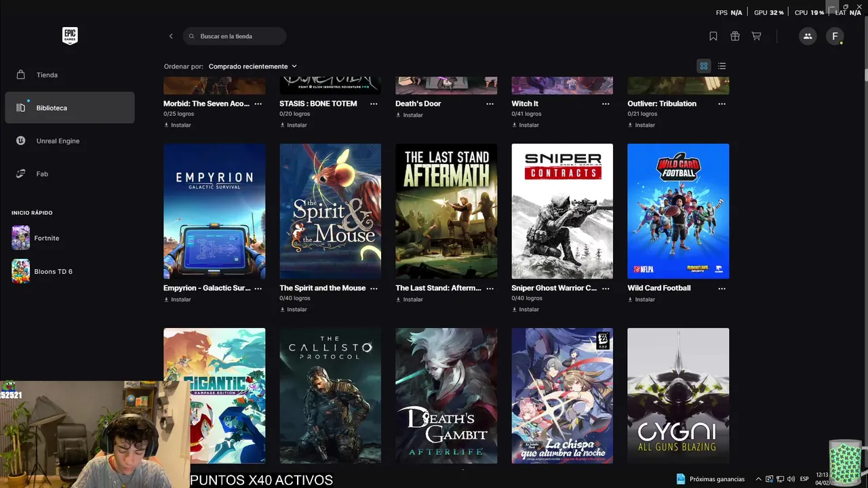Install Empyrion - Galactic Survival
This screenshot has width=868, height=488.
coord(178,300)
